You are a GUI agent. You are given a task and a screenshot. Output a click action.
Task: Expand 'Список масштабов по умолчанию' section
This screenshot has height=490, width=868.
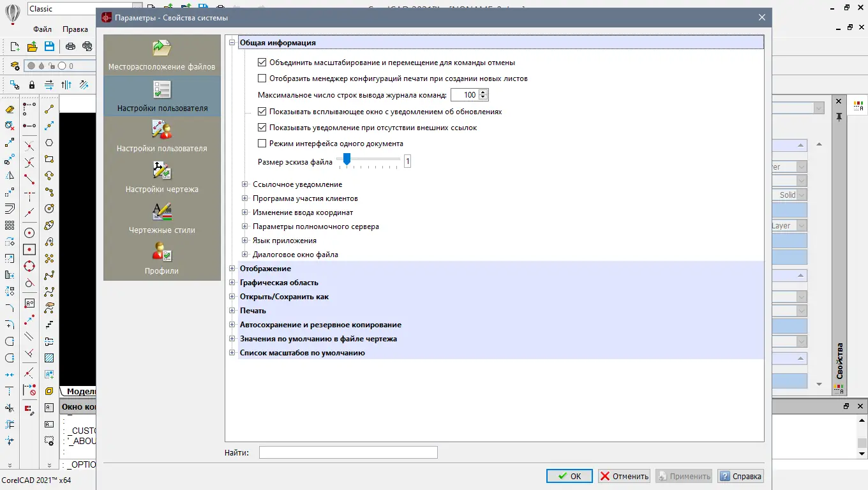point(232,353)
